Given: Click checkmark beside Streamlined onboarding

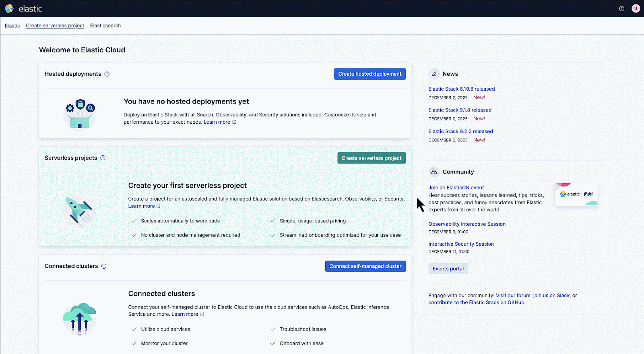Looking at the screenshot, I should 272,235.
